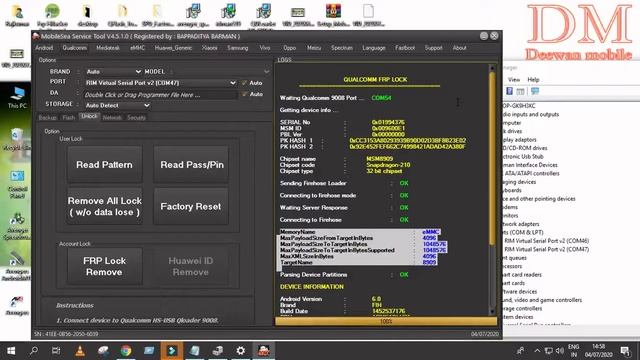Click the Windows Start button
Image resolution: width=640 pixels, height=360 pixels.
[x=11, y=351]
